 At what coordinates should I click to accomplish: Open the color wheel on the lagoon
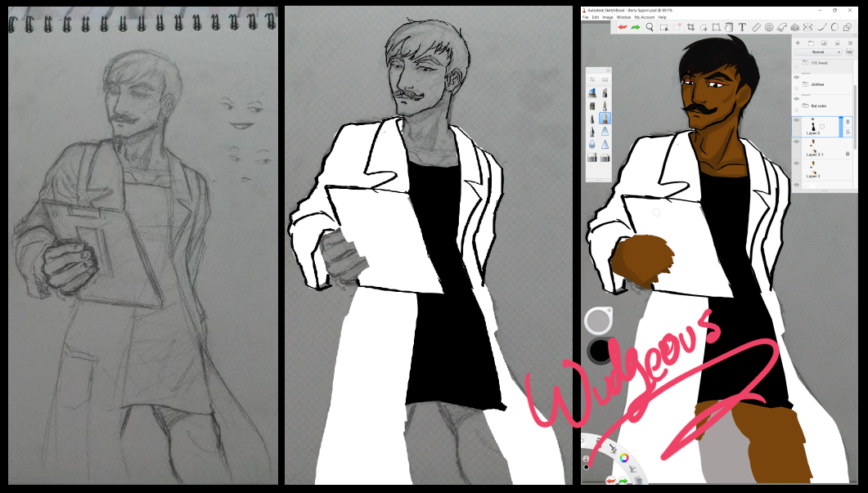tap(624, 457)
